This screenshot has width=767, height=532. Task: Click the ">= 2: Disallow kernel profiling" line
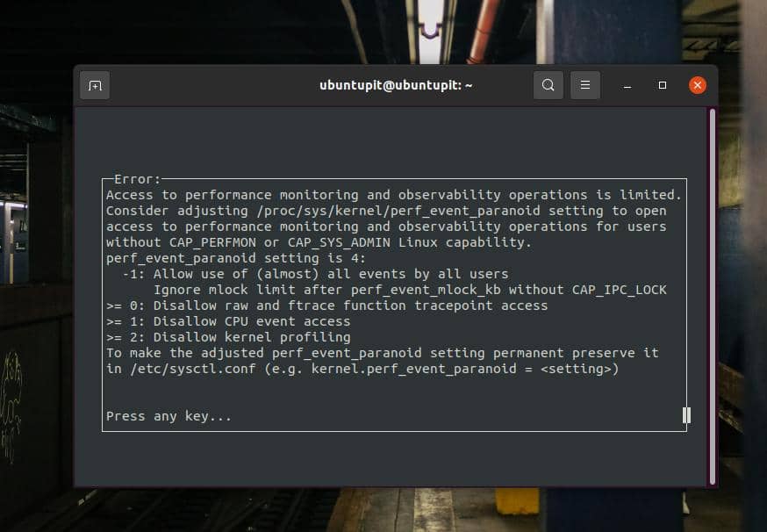click(228, 337)
